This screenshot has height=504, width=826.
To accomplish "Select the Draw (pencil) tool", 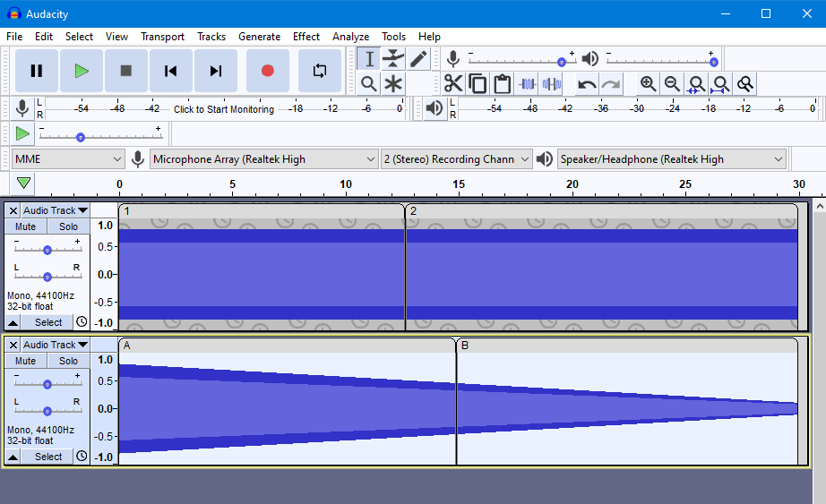I will click(417, 59).
